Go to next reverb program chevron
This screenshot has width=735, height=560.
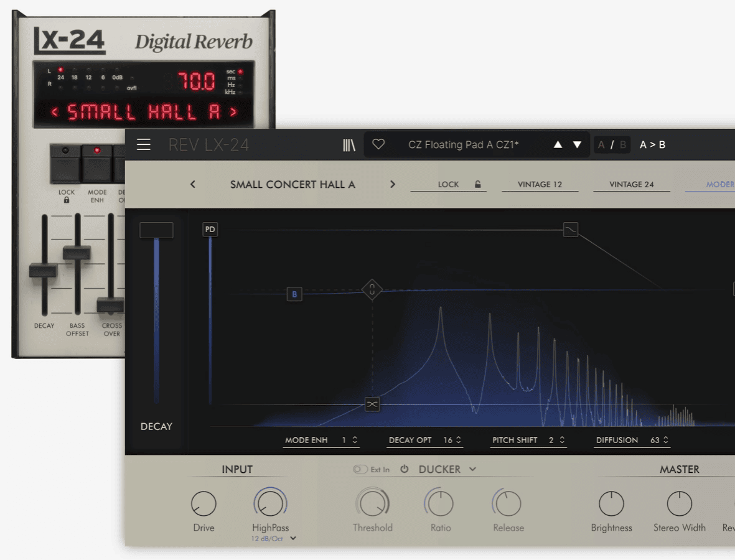[393, 184]
